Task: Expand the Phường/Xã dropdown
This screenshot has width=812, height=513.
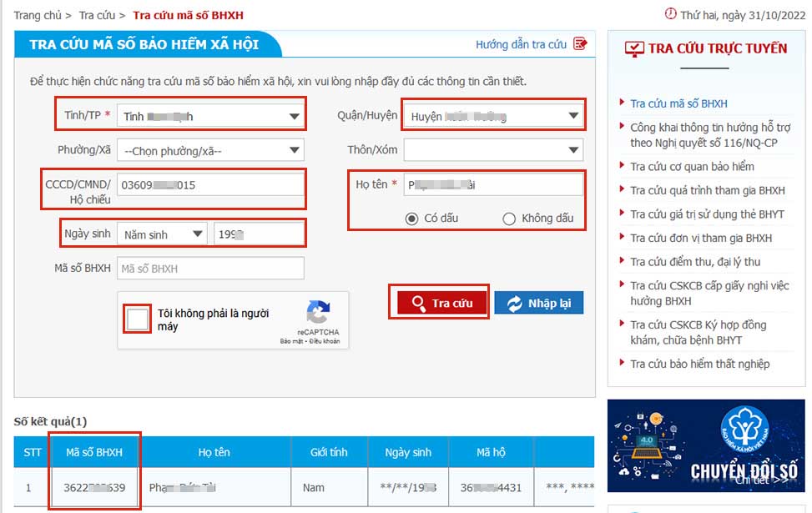Action: coord(211,151)
